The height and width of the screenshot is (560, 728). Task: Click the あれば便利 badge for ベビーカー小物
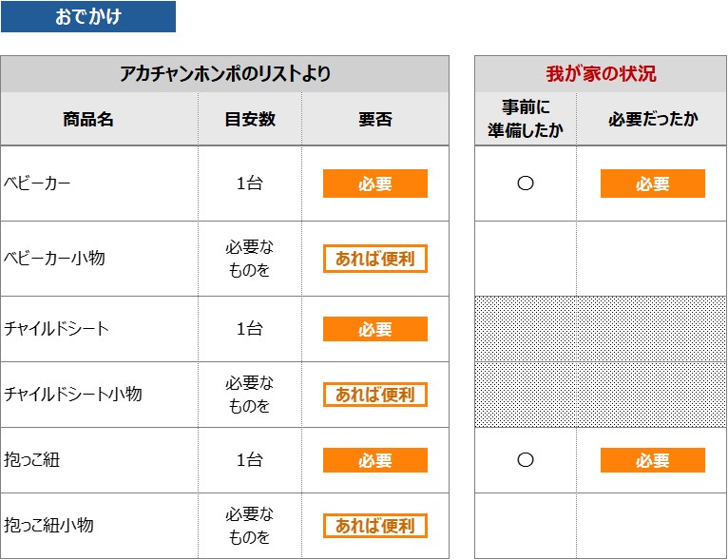[375, 259]
